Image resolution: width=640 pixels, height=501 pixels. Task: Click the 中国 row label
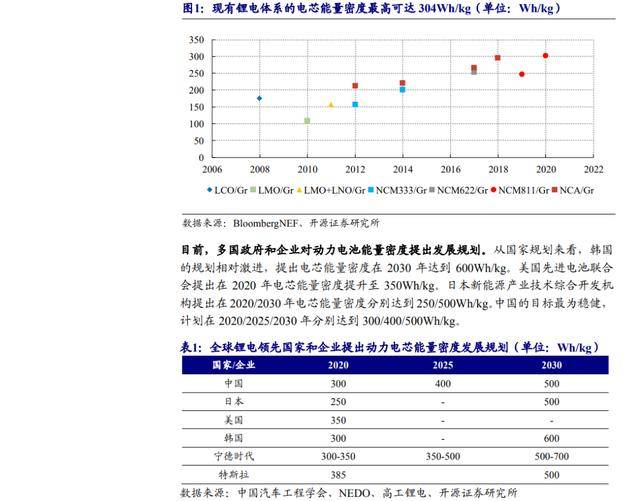233,383
